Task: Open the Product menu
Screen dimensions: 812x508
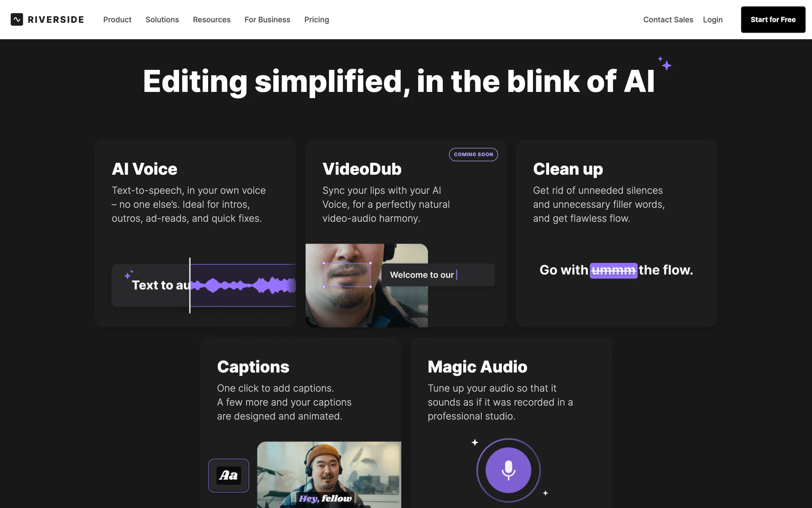Action: (117, 19)
